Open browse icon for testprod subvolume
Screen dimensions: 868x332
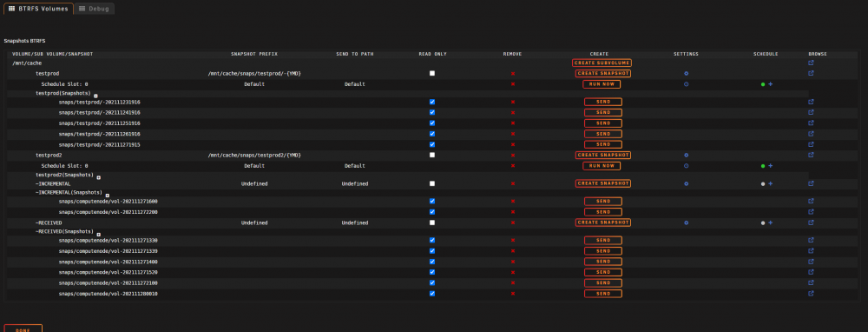(x=811, y=73)
